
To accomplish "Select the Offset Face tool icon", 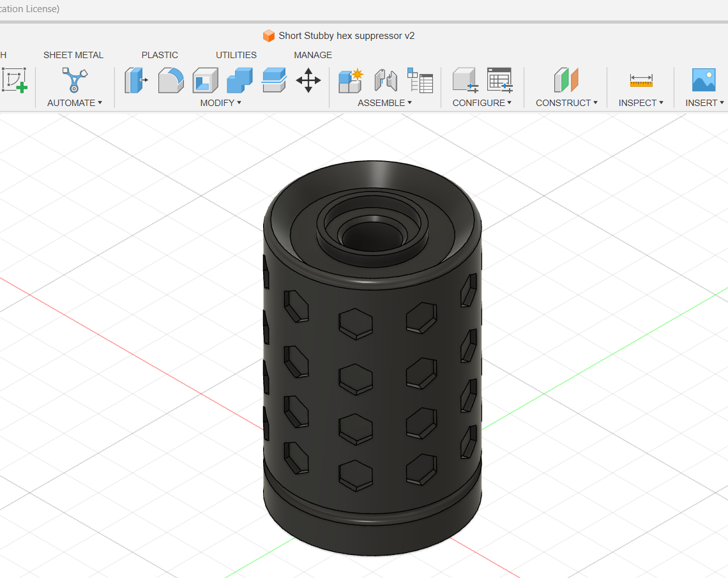I will coord(274,80).
